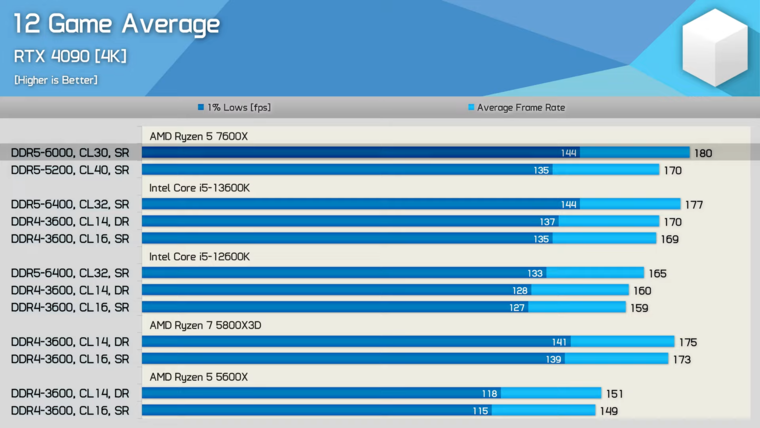Click the average value '160'
Screen dimensions: 760x428
coord(642,291)
